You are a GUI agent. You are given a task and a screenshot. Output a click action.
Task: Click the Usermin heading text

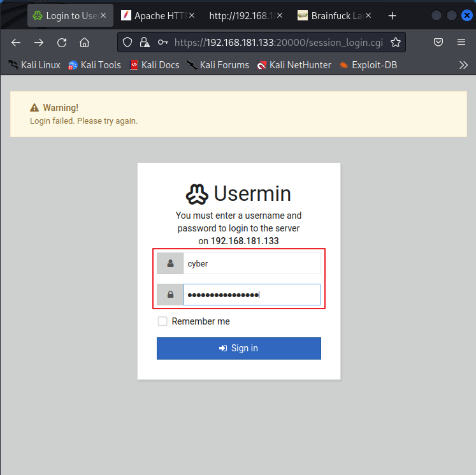point(252,193)
